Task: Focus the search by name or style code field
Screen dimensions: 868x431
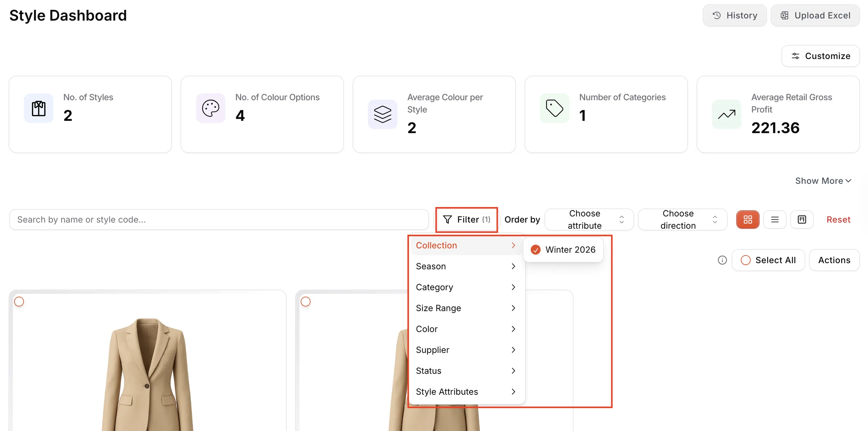Action: pos(219,219)
